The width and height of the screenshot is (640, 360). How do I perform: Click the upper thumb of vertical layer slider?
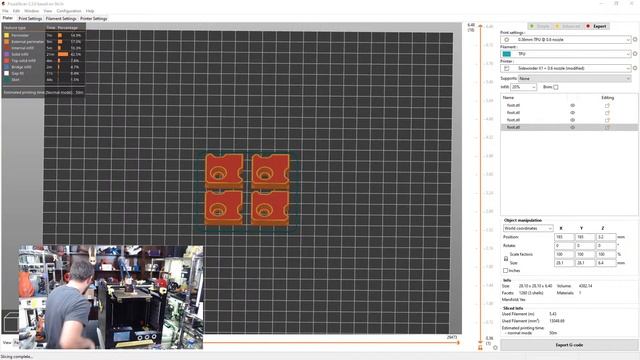[480, 27]
